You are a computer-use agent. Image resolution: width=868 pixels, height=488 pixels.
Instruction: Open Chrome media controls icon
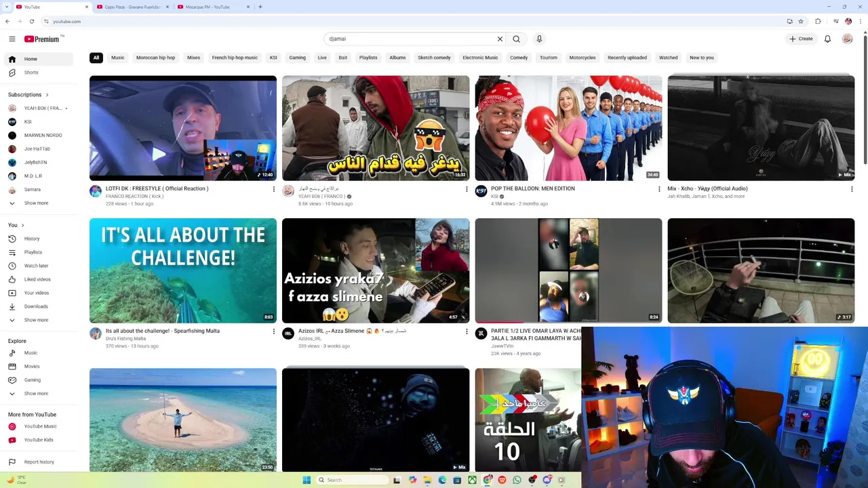[836, 21]
